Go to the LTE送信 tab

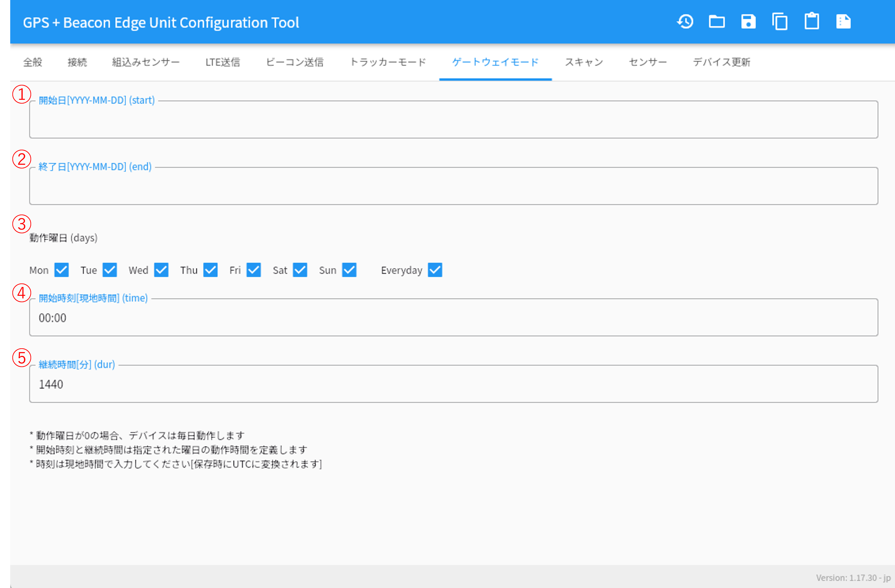pyautogui.click(x=223, y=62)
